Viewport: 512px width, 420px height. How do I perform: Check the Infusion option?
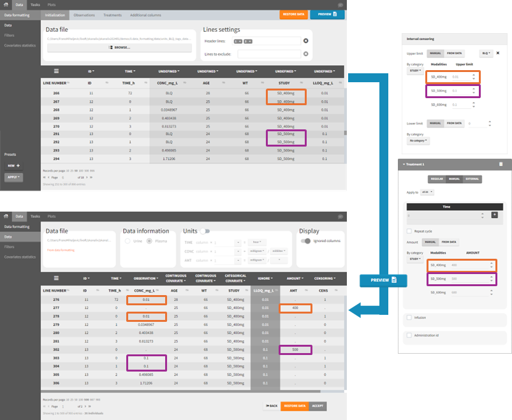(409, 317)
